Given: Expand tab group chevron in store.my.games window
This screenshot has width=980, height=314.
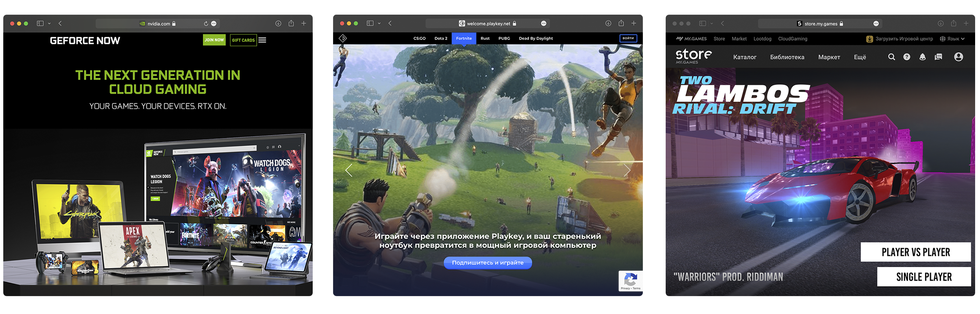Looking at the screenshot, I should point(712,24).
